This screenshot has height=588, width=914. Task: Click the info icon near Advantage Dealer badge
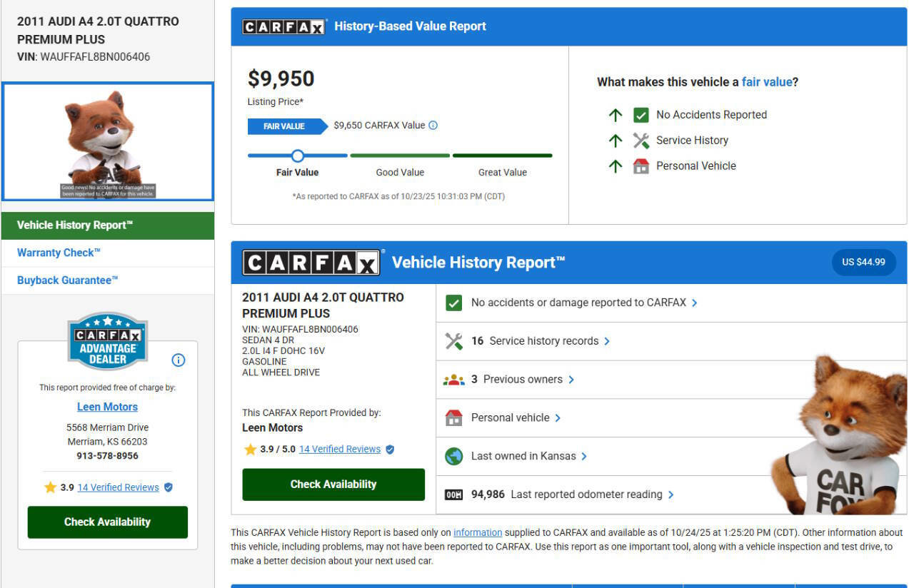[179, 360]
